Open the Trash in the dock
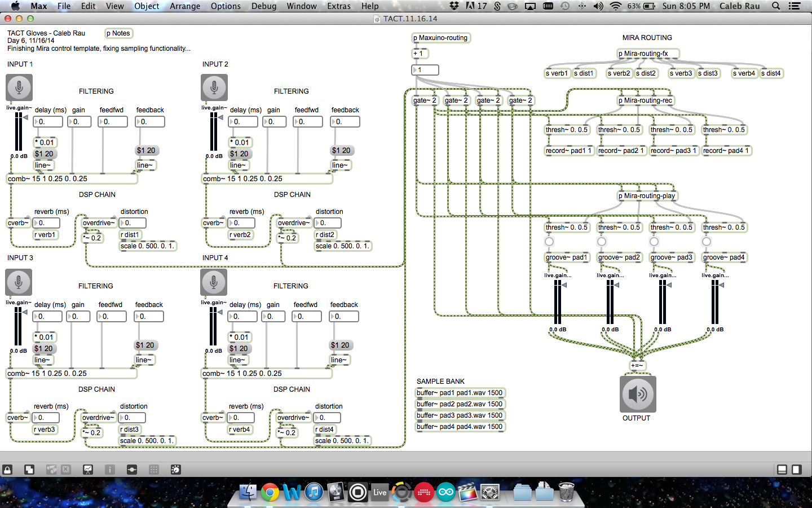The height and width of the screenshot is (508, 812). tap(567, 493)
